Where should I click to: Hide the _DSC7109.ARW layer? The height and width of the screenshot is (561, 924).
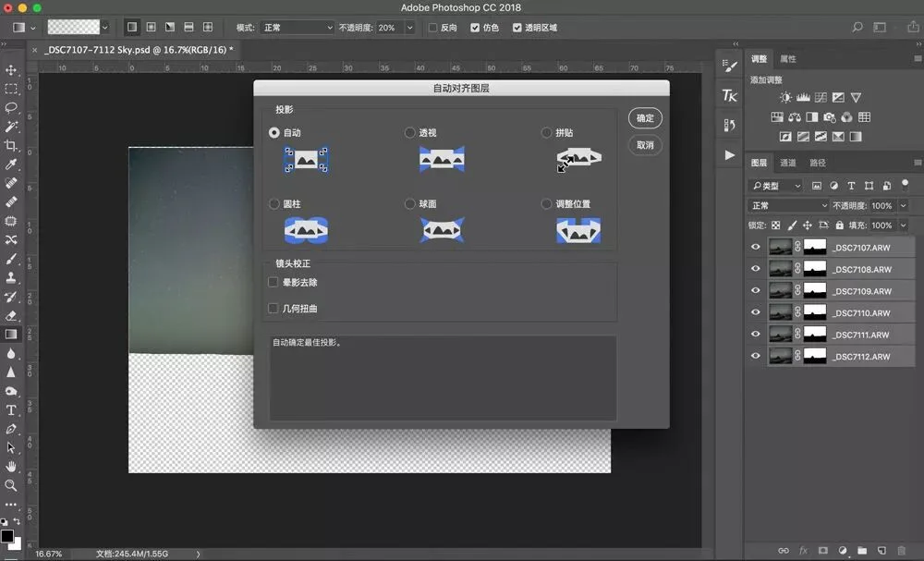point(756,290)
